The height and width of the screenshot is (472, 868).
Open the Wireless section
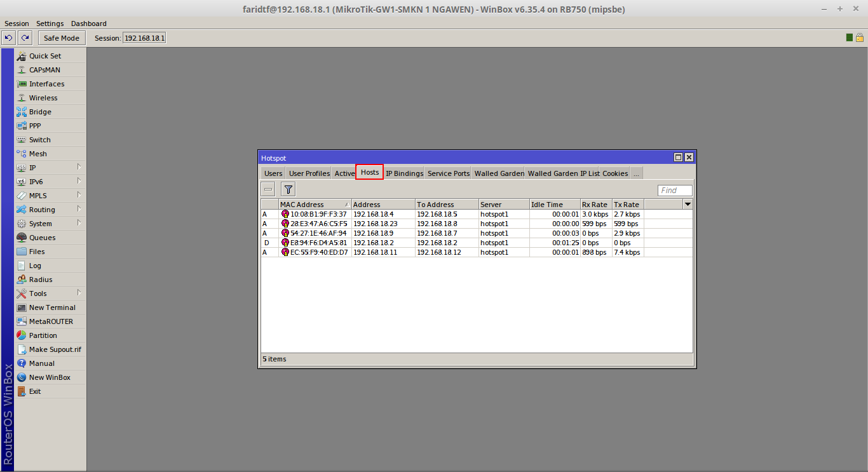click(50, 98)
